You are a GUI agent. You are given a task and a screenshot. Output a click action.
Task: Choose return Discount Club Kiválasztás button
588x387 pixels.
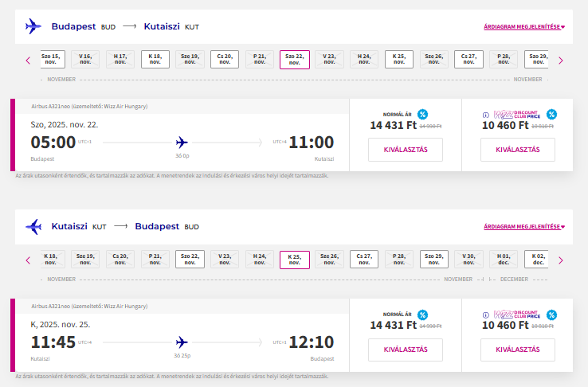518,350
